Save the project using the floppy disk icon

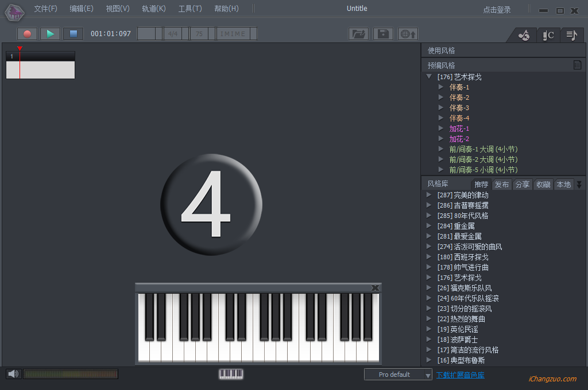click(x=382, y=33)
